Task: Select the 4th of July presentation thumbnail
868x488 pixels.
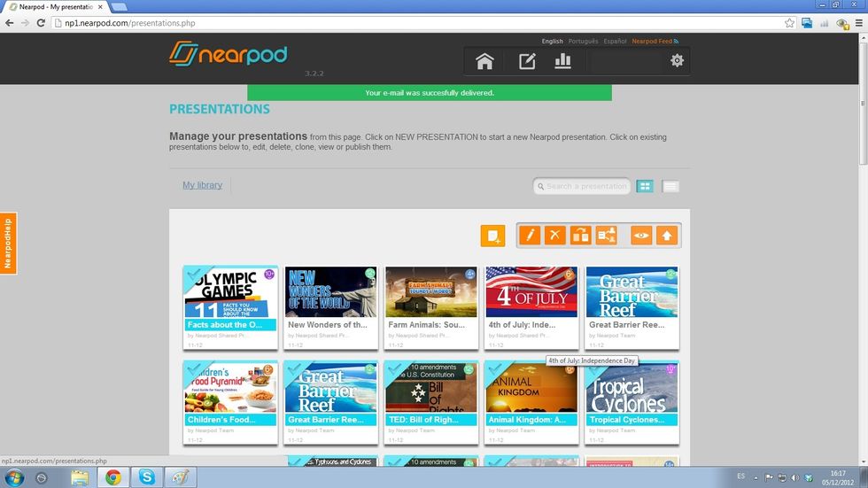Action: tap(531, 292)
